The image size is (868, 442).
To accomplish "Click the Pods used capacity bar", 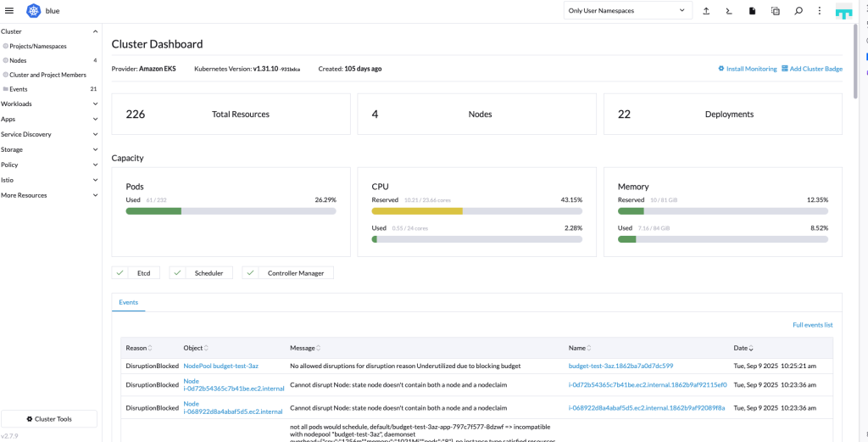I will tap(231, 210).
